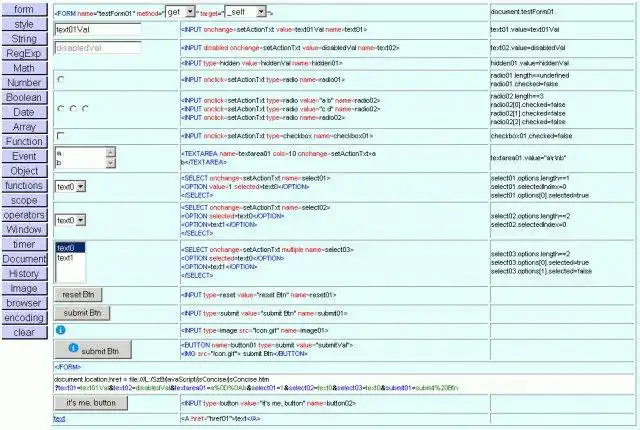Go to the Date section
The width and height of the screenshot is (640, 430).
(x=24, y=112)
